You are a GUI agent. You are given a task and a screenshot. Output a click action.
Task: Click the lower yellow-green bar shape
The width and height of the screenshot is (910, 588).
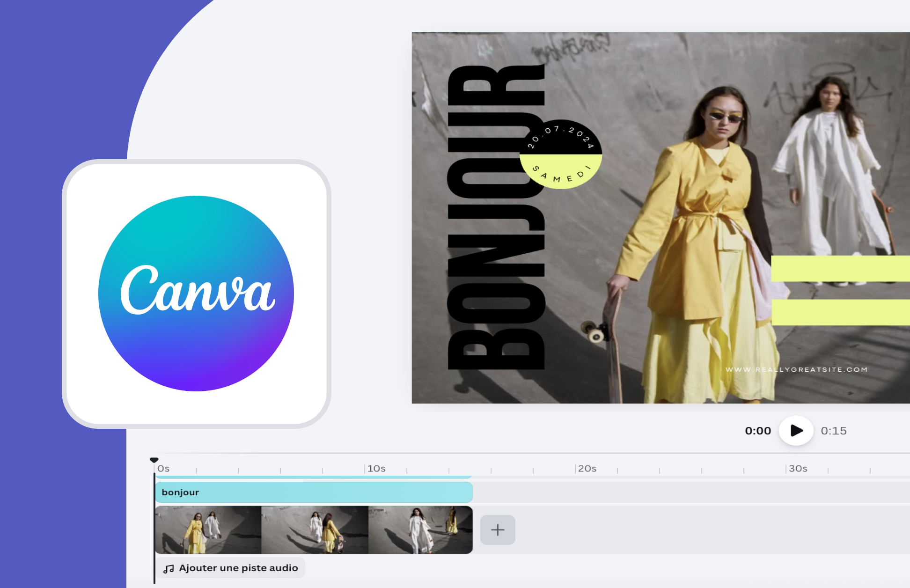point(840,312)
